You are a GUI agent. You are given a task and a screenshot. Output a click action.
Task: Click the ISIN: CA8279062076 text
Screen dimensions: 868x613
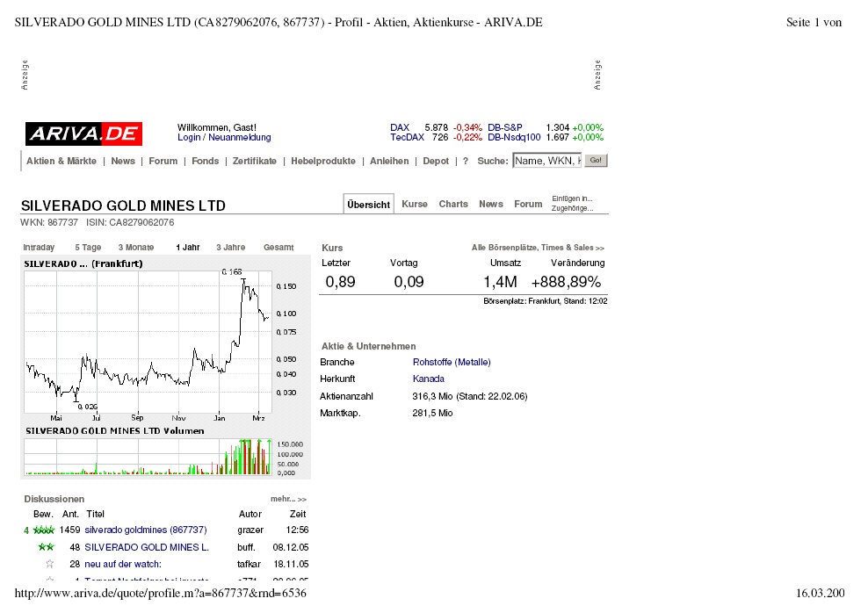(130, 222)
